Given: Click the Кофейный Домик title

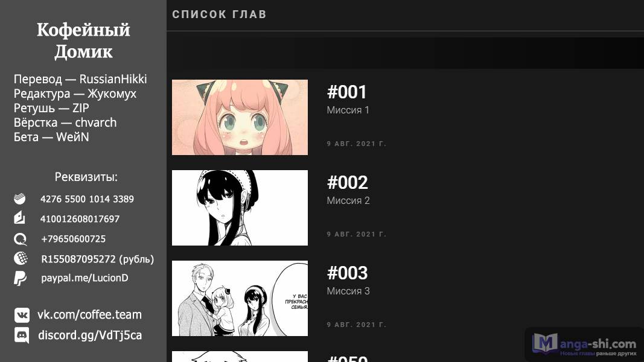Looking at the screenshot, I should click(83, 40).
